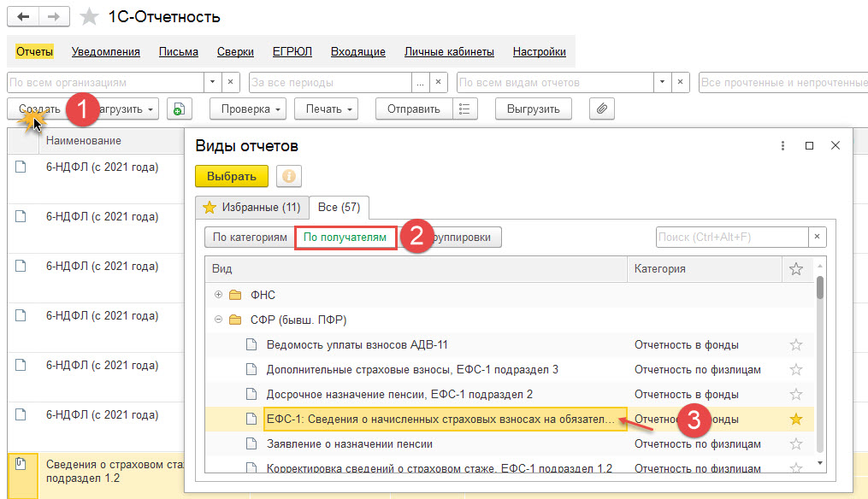Toggle favorite star for Ведомость уплаты взносов АДВ-11
This screenshot has height=499, width=868.
(796, 345)
